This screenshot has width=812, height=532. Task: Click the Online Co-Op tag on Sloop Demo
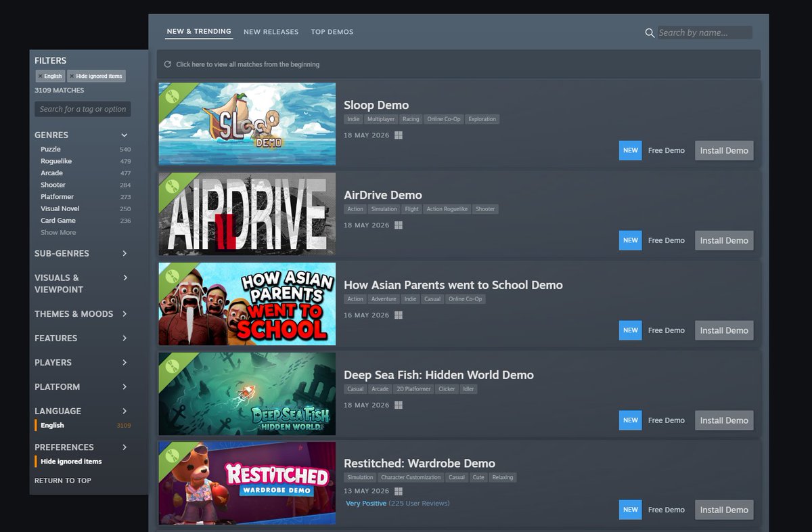point(443,119)
